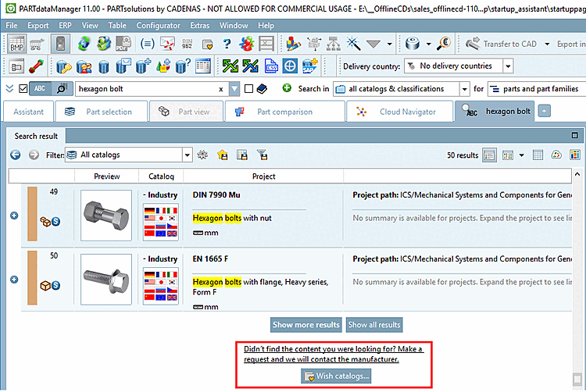Viewport: 586px width, 392px height.
Task: Expand the All catalogs filter dropdown
Action: point(188,155)
